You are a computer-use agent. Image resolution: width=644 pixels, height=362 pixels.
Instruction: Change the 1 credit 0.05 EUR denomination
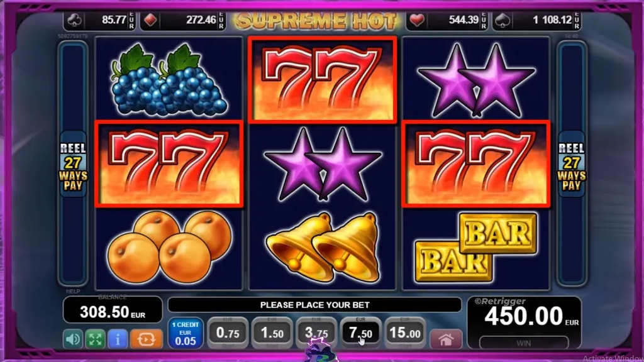pyautogui.click(x=186, y=333)
